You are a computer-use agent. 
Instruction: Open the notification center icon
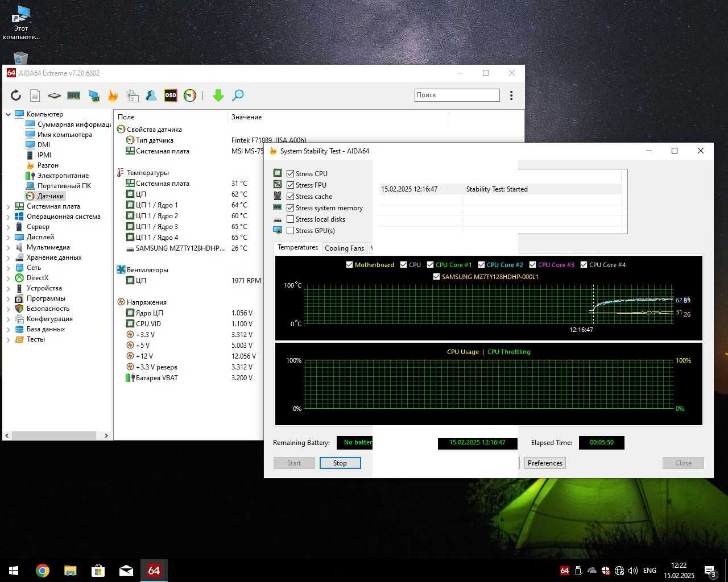[710, 571]
